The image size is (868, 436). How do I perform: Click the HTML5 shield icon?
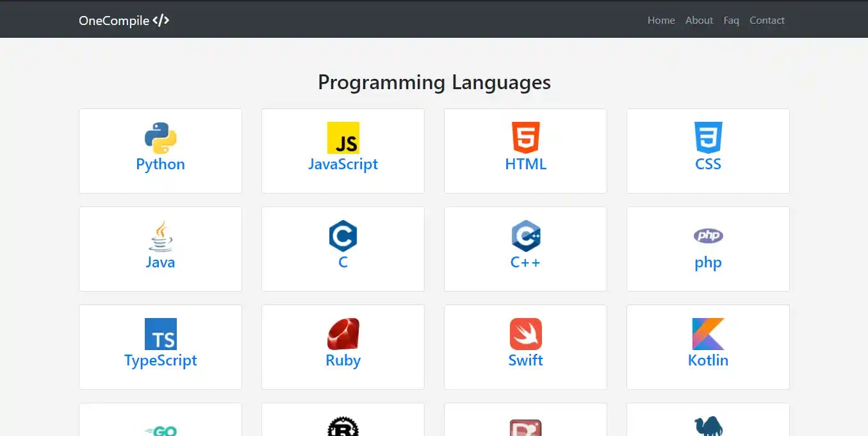(525, 138)
